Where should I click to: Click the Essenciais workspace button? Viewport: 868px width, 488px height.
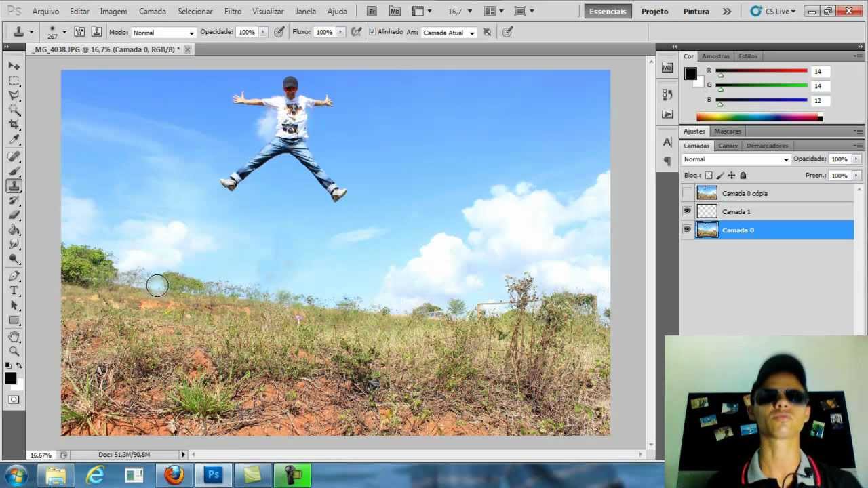608,12
